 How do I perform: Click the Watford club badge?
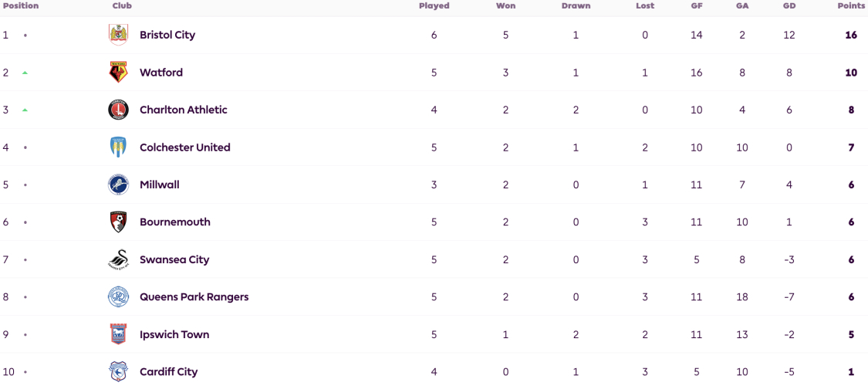click(x=118, y=73)
